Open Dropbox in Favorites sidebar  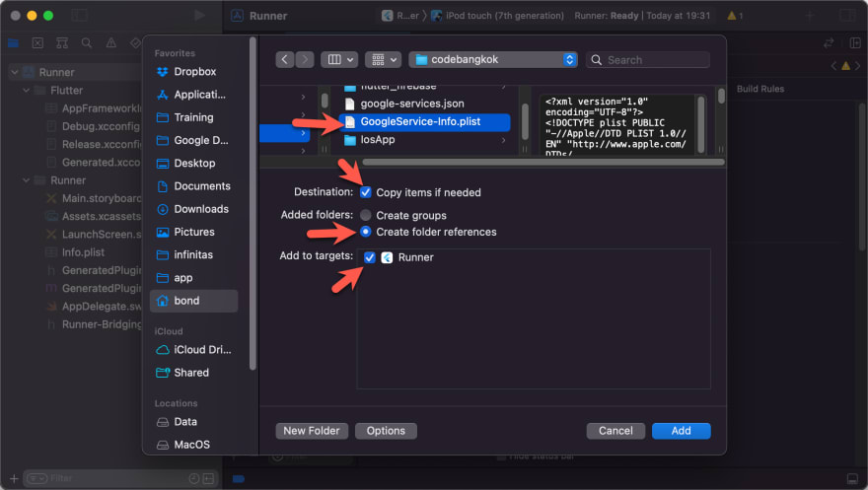coord(193,71)
